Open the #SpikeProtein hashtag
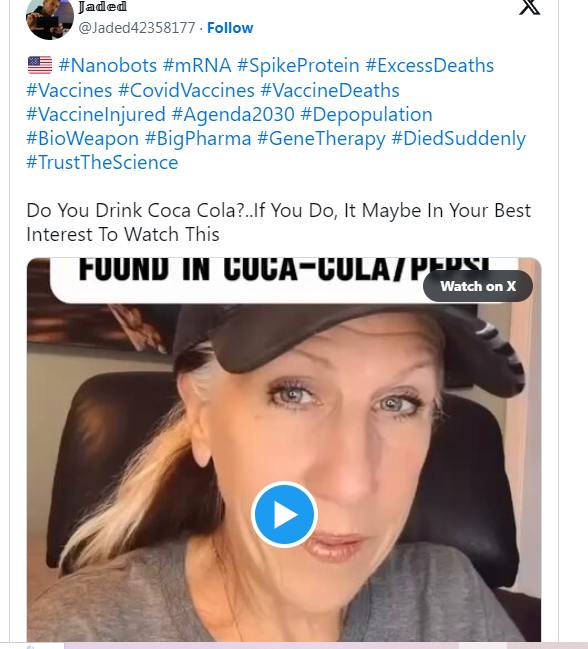 pyautogui.click(x=298, y=65)
